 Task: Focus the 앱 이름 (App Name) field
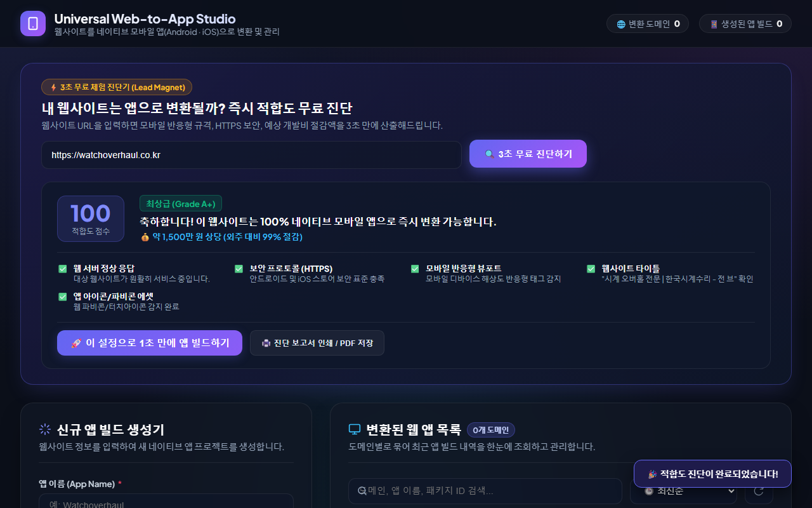166,501
